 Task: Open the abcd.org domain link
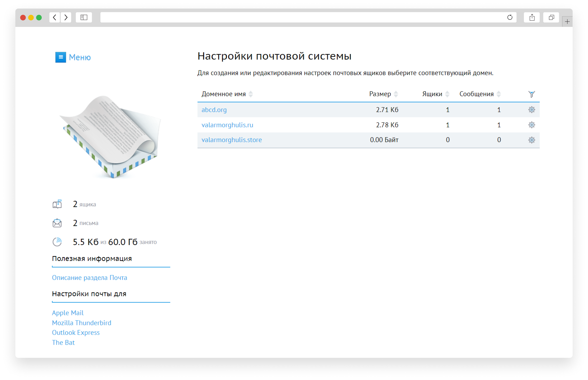click(x=214, y=110)
